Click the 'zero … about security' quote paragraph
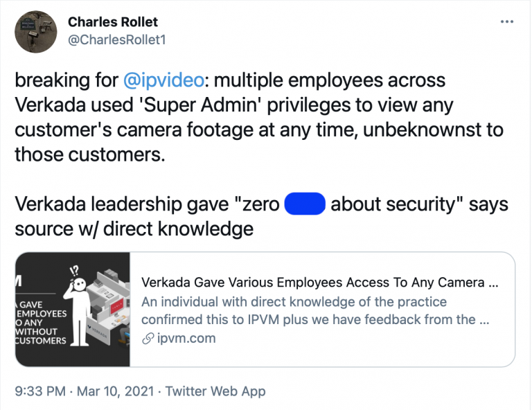 261,216
